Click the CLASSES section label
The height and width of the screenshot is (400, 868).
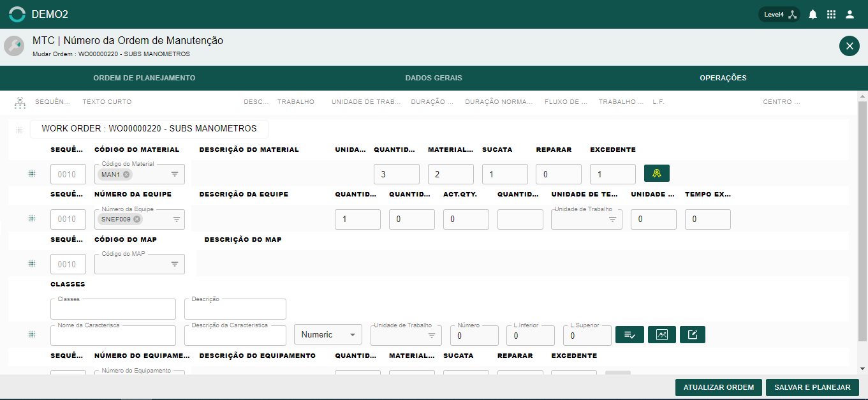pos(68,285)
